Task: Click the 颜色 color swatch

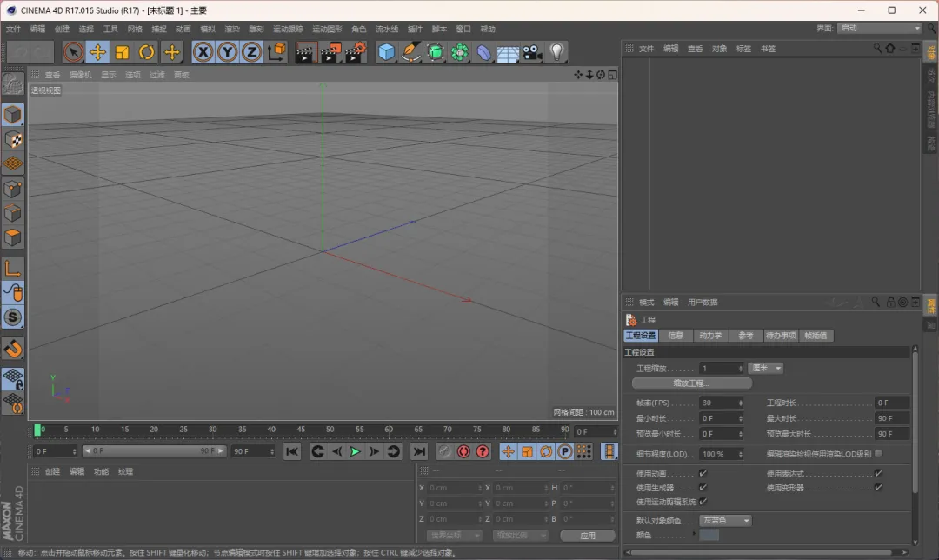Action: point(709,535)
